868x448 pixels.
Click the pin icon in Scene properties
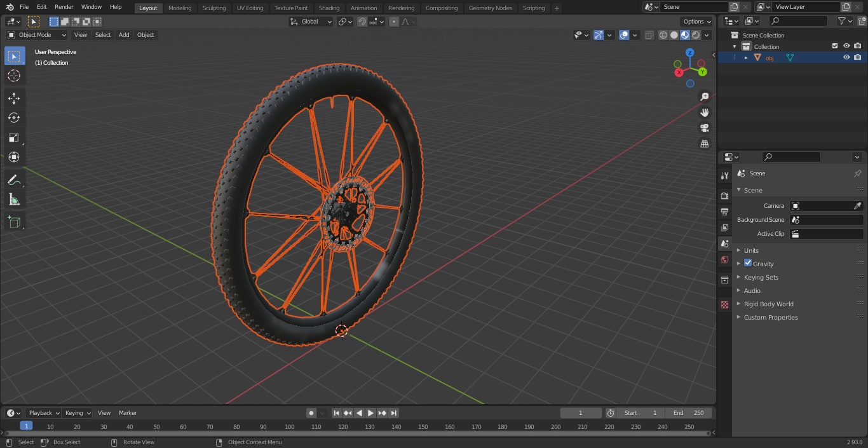857,173
